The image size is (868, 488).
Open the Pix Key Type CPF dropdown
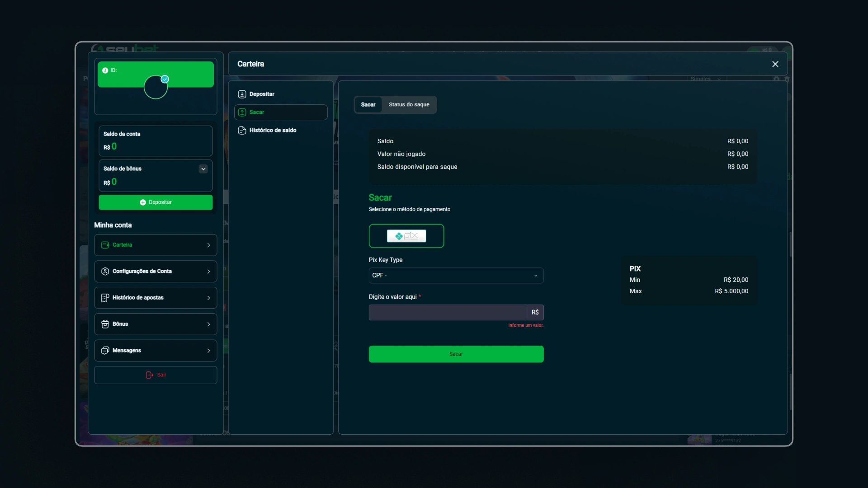[x=456, y=276]
